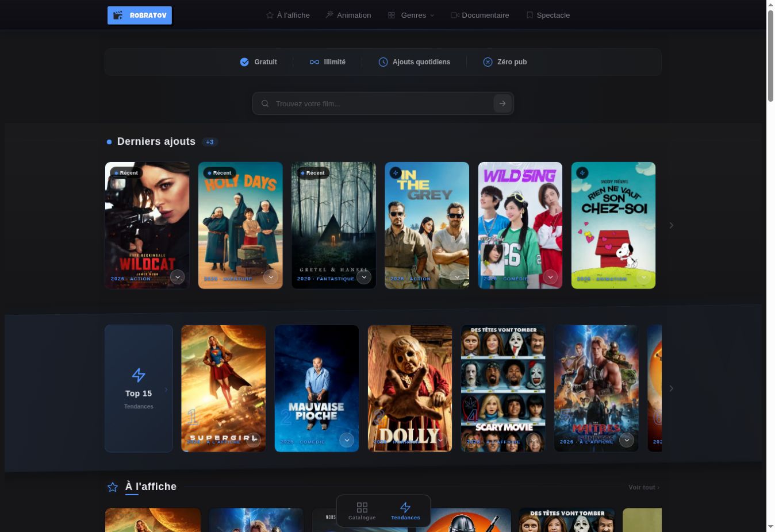Viewport: 775px width, 532px height.
Task: Click the star icon beside À l'affiche heading
Action: (x=113, y=487)
